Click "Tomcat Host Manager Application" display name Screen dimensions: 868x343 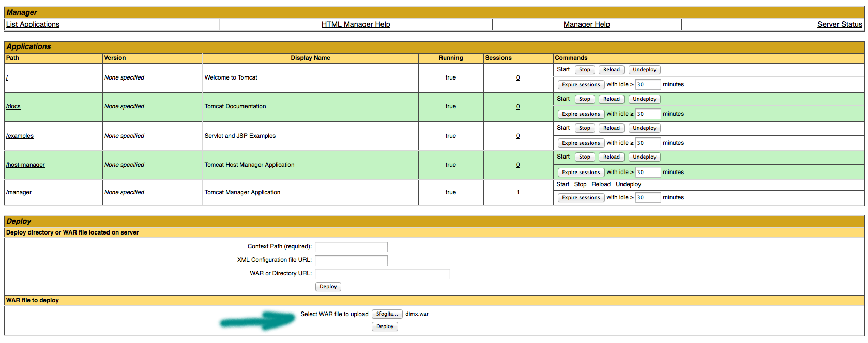click(250, 165)
